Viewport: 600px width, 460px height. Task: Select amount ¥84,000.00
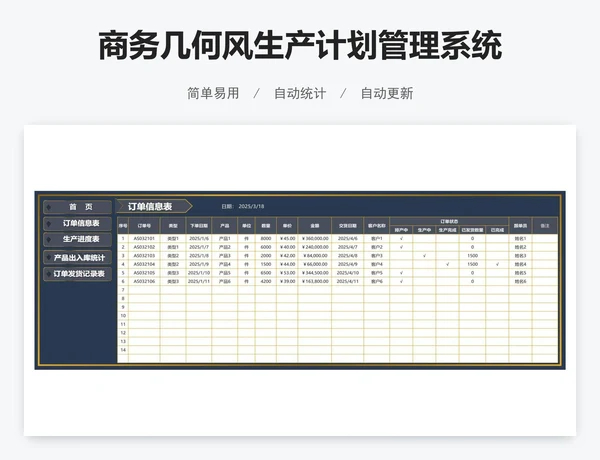pyautogui.click(x=315, y=256)
